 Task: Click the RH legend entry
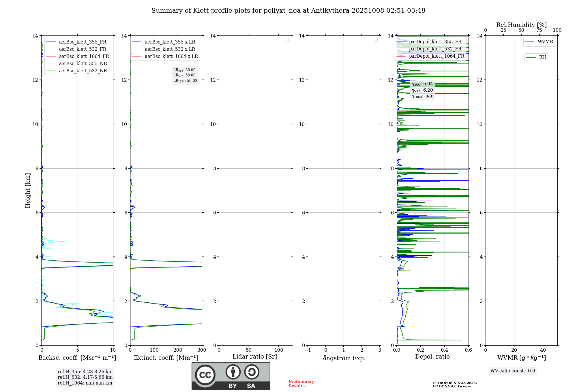coord(542,57)
